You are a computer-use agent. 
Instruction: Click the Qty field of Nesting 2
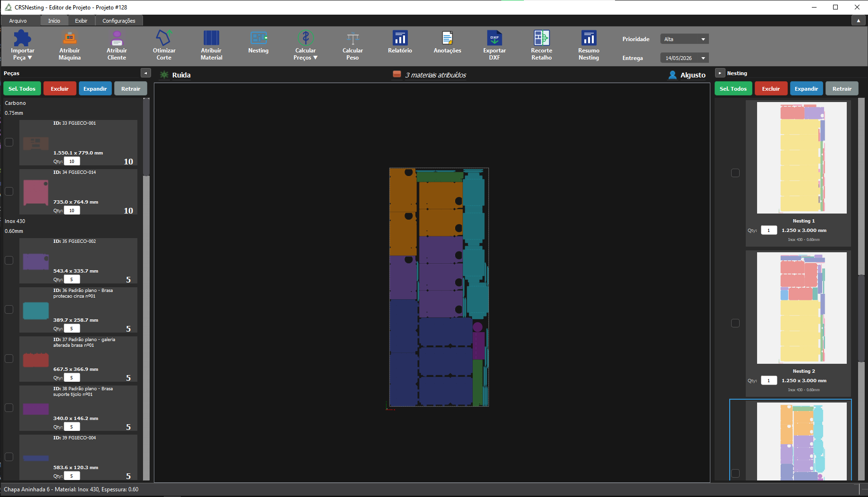point(769,381)
